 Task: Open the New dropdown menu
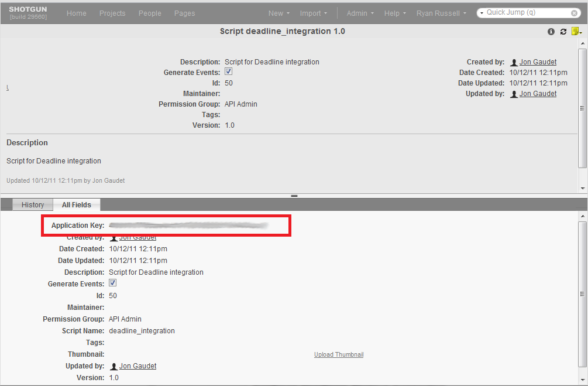click(x=279, y=13)
